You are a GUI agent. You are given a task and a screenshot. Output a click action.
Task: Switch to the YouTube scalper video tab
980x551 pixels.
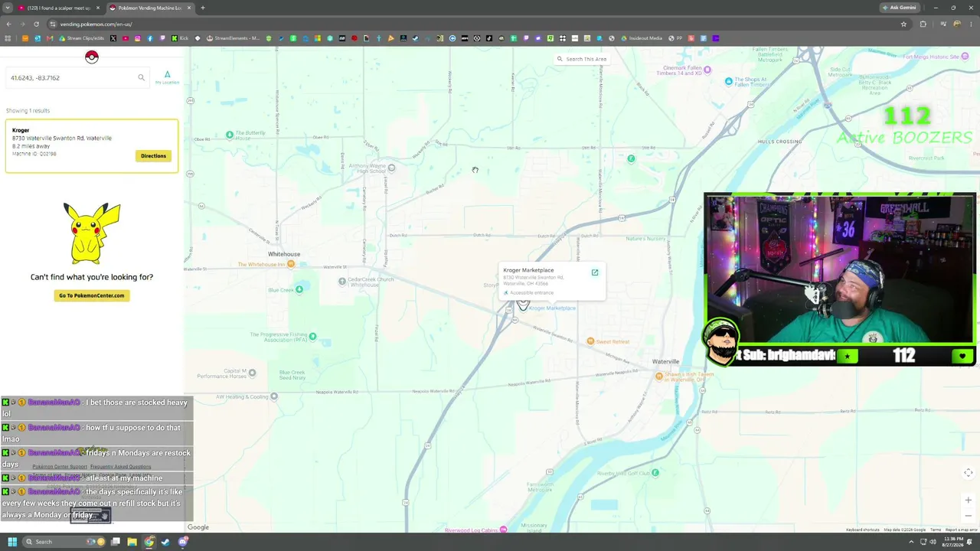click(x=59, y=8)
